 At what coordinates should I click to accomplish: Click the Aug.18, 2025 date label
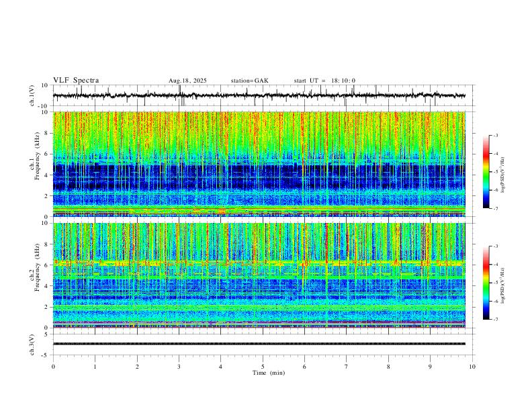(x=187, y=81)
